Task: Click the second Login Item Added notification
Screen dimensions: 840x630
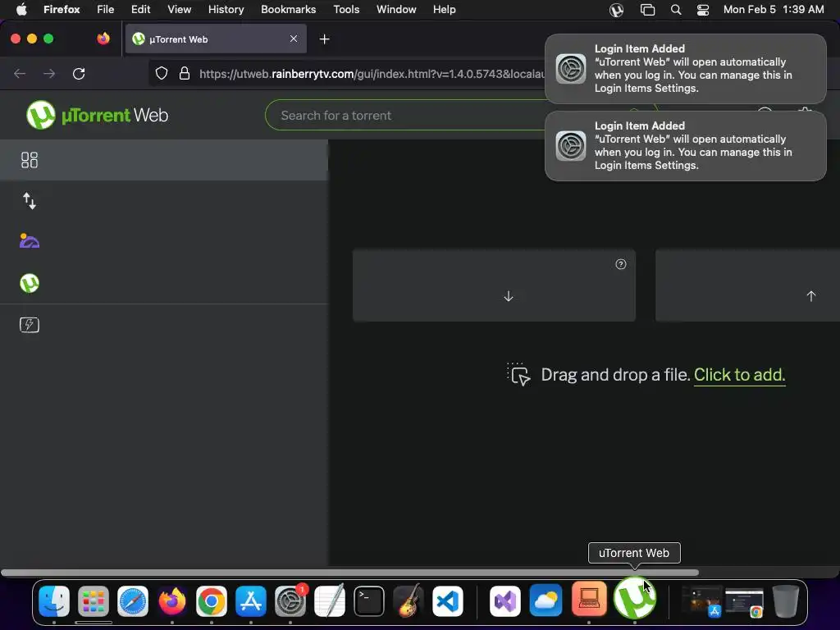Action: click(x=685, y=146)
